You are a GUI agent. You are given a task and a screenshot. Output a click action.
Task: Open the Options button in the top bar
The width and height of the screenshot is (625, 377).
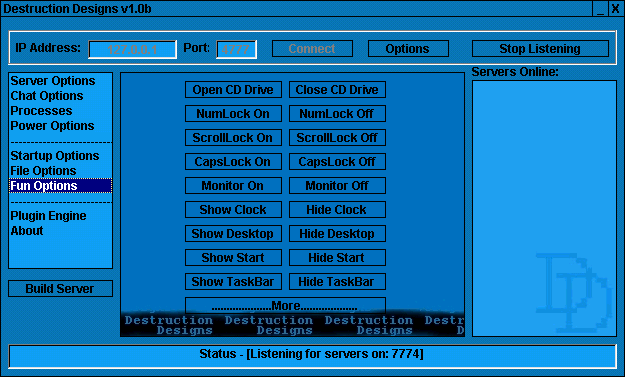click(408, 49)
